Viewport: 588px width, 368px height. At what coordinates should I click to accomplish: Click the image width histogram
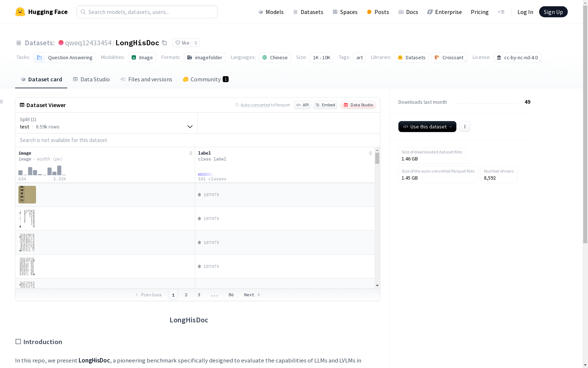(x=42, y=170)
